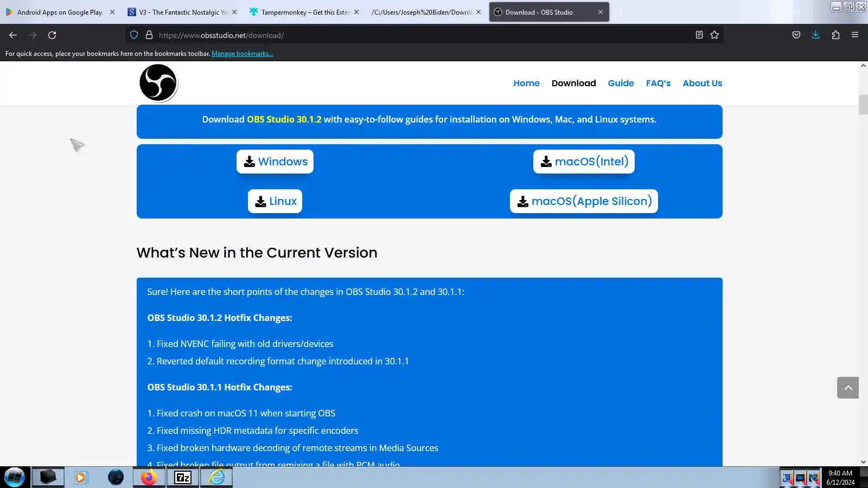Reload the page with the refresh icon
The height and width of the screenshot is (488, 868).
[52, 35]
